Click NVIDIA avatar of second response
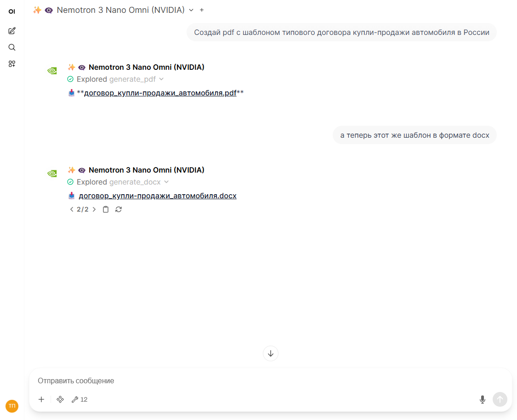Screen dimensions: 517x420 [x=52, y=173]
